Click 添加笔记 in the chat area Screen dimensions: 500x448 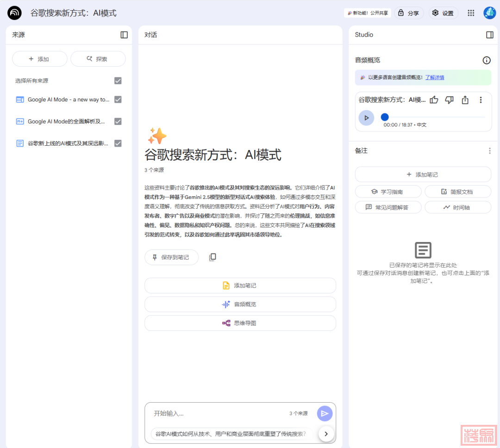[240, 286]
